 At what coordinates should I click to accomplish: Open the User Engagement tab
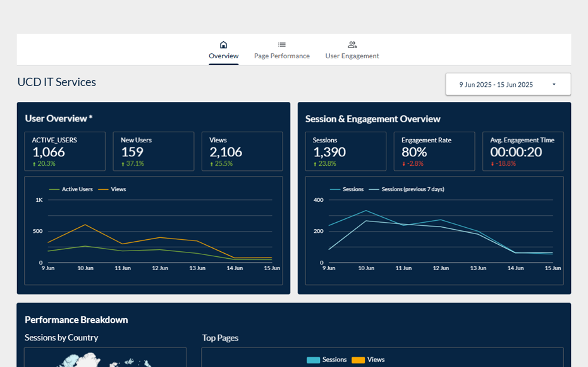pyautogui.click(x=352, y=56)
